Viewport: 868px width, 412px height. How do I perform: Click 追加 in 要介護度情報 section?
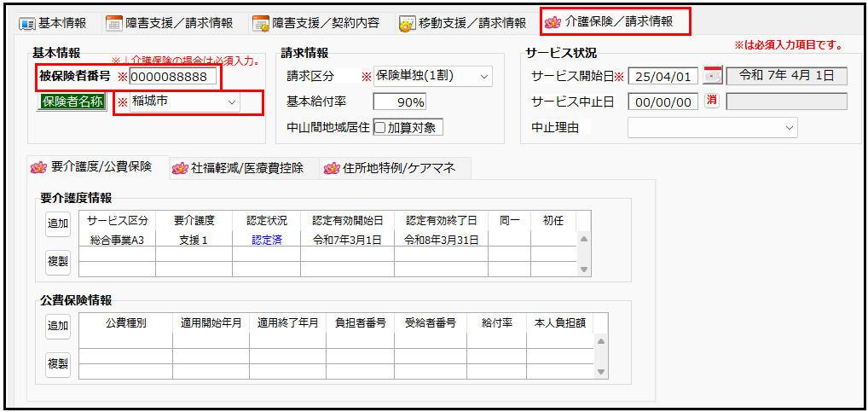coord(58,223)
